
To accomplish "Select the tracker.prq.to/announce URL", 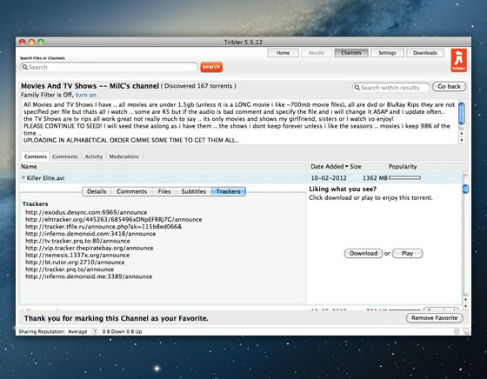I will point(69,269).
